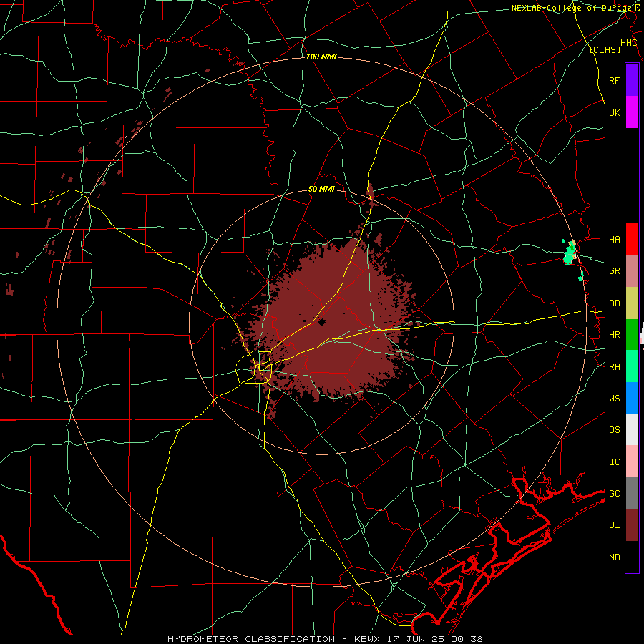
Task: Click the HHC product label
Action: pyautogui.click(x=628, y=43)
